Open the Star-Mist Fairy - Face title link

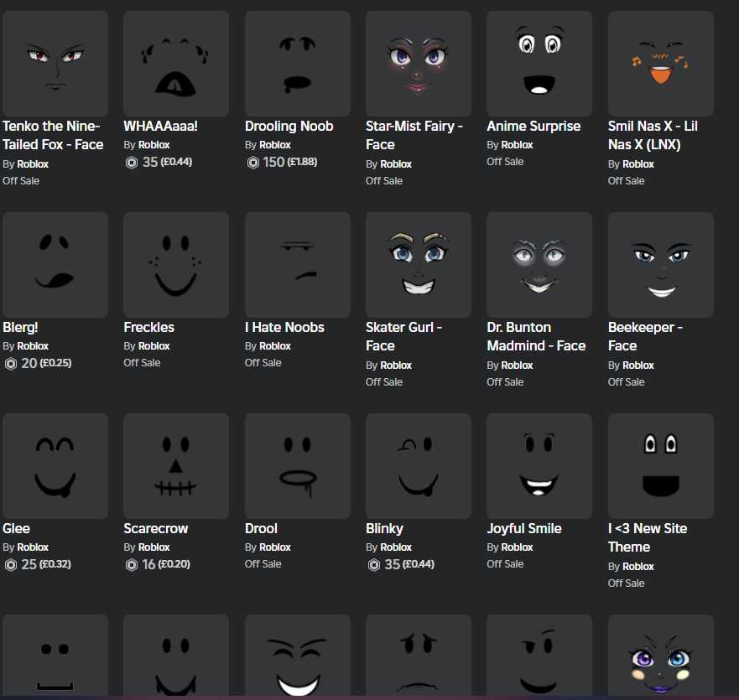pyautogui.click(x=414, y=135)
